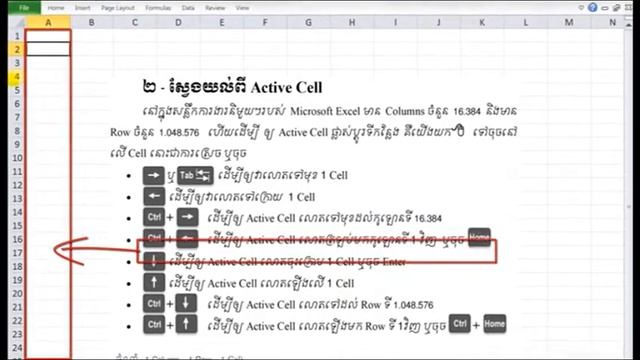This screenshot has height=360, width=640.
Task: Select row 24 header
Action: pyautogui.click(x=17, y=348)
